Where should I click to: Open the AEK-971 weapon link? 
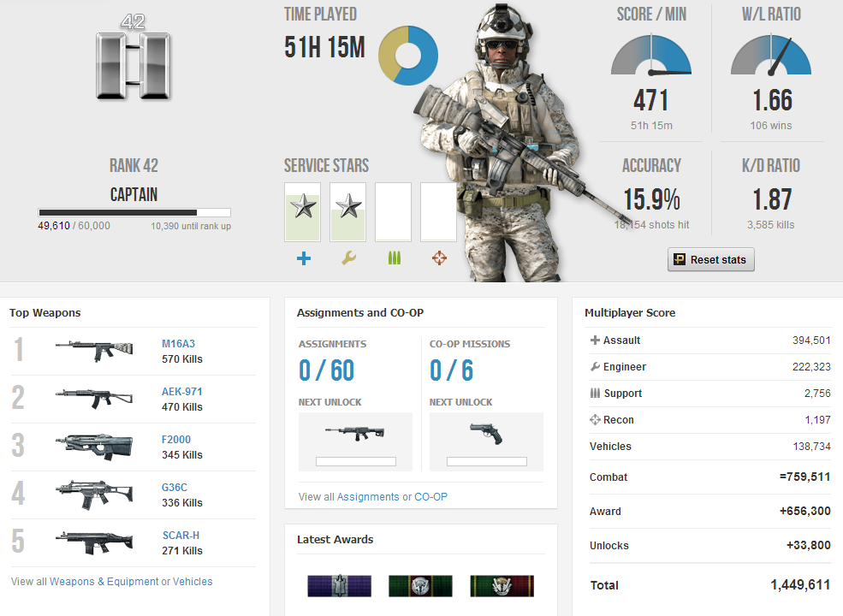click(x=182, y=391)
